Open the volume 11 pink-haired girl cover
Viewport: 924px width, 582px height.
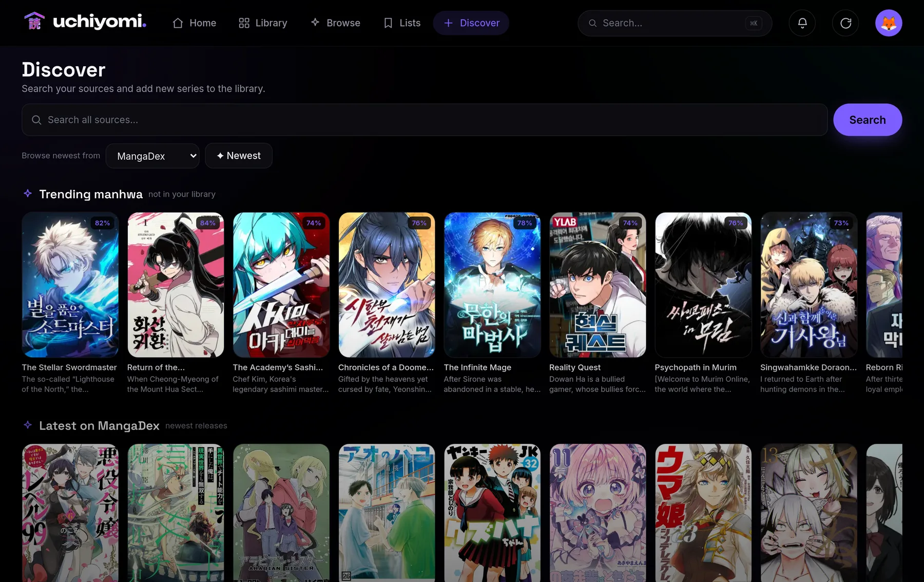(598, 513)
